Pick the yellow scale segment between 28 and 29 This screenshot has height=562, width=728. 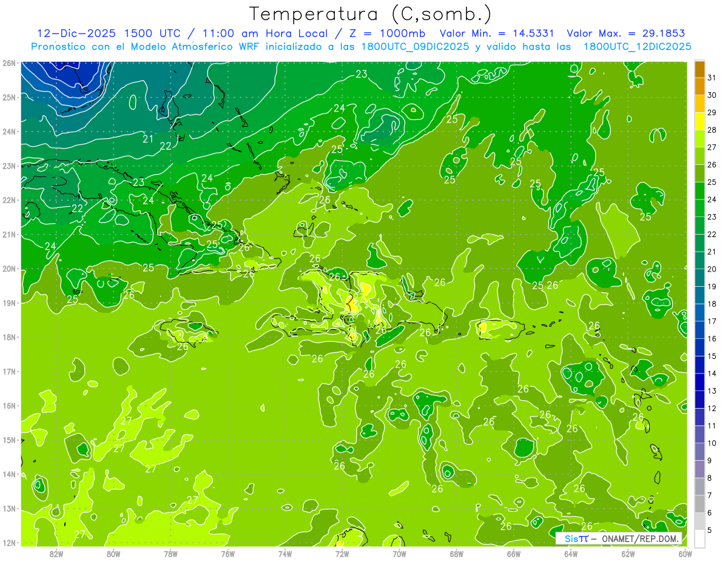pyautogui.click(x=699, y=121)
